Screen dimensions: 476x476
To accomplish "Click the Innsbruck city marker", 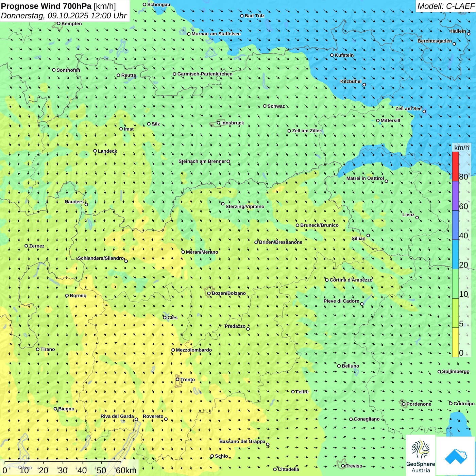I will 219,123.
